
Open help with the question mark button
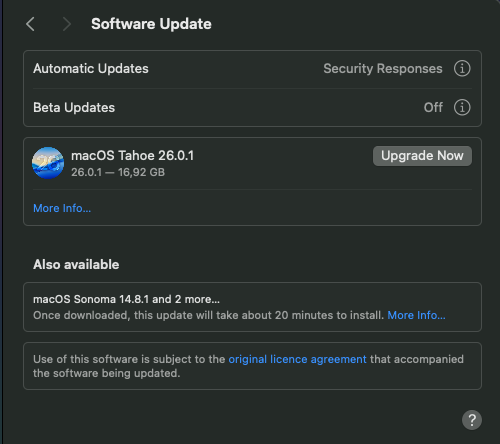(472, 420)
